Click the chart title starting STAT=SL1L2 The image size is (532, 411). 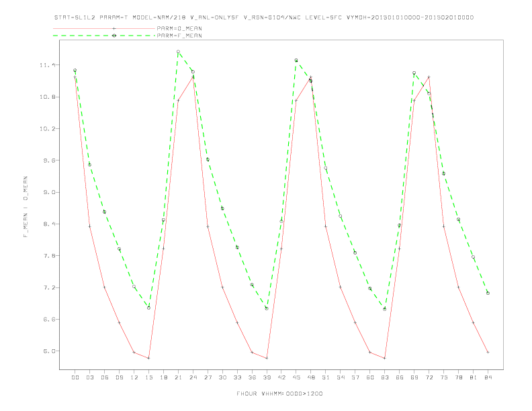point(263,17)
